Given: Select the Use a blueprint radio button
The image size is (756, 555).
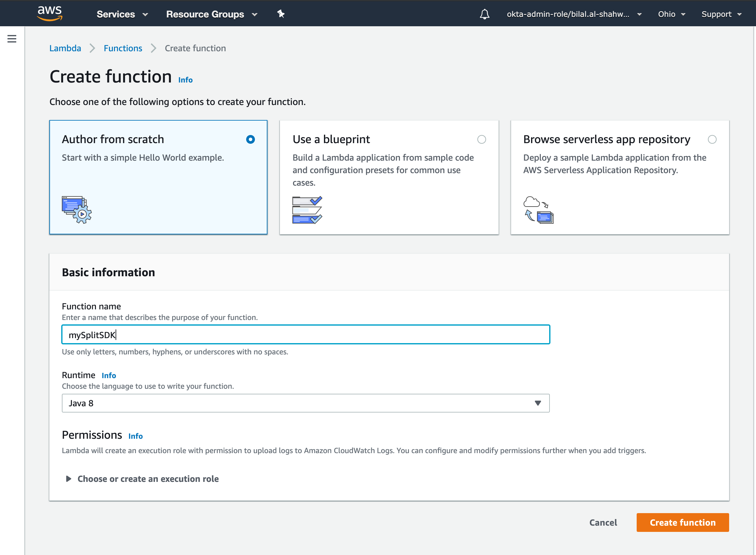Looking at the screenshot, I should click(x=481, y=139).
